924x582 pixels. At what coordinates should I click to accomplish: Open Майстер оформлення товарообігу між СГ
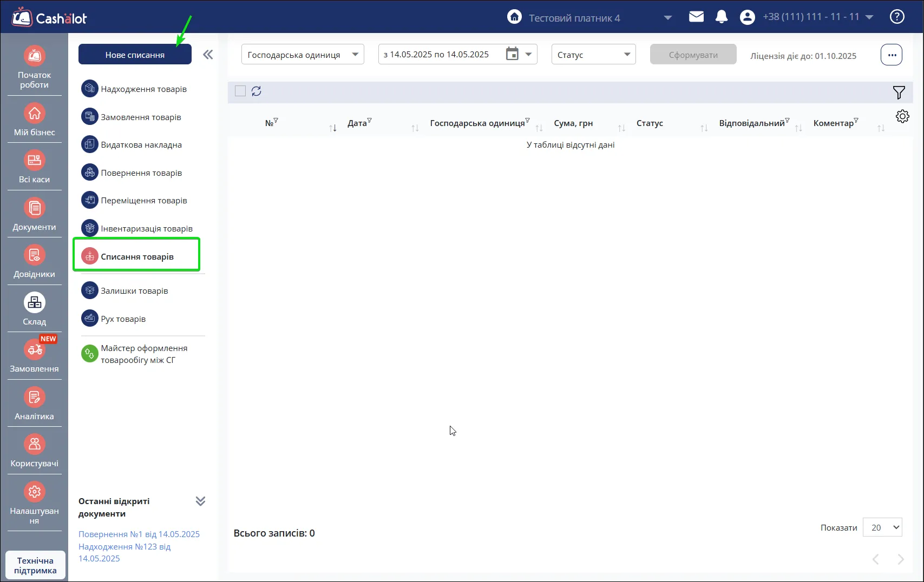pos(134,354)
